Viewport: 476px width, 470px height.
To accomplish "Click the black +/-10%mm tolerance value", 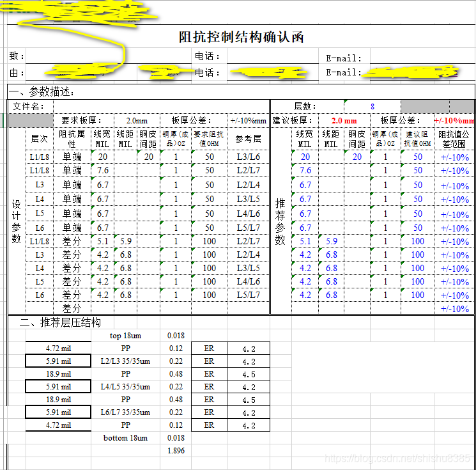I will coord(248,121).
